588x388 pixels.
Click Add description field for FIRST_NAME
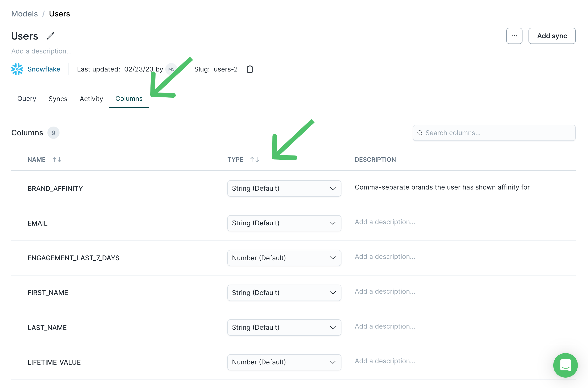(385, 291)
